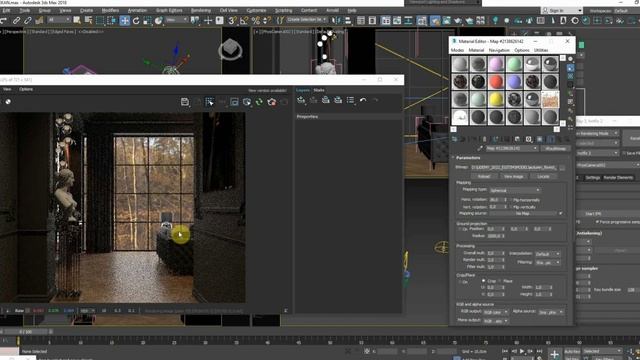Select the red material sample sphere
The width and height of the screenshot is (640, 360).
click(x=496, y=81)
